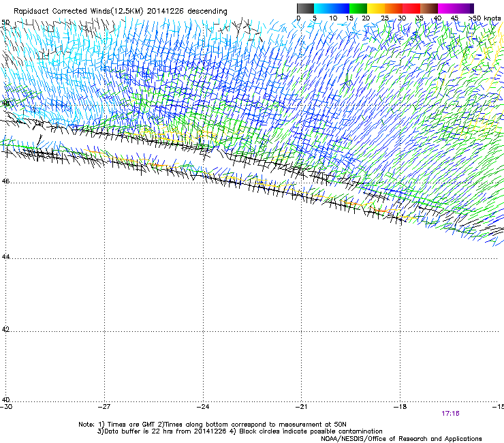Click the latitude label 40
Image resolution: width=504 pixels, height=443 pixels.
(5, 399)
